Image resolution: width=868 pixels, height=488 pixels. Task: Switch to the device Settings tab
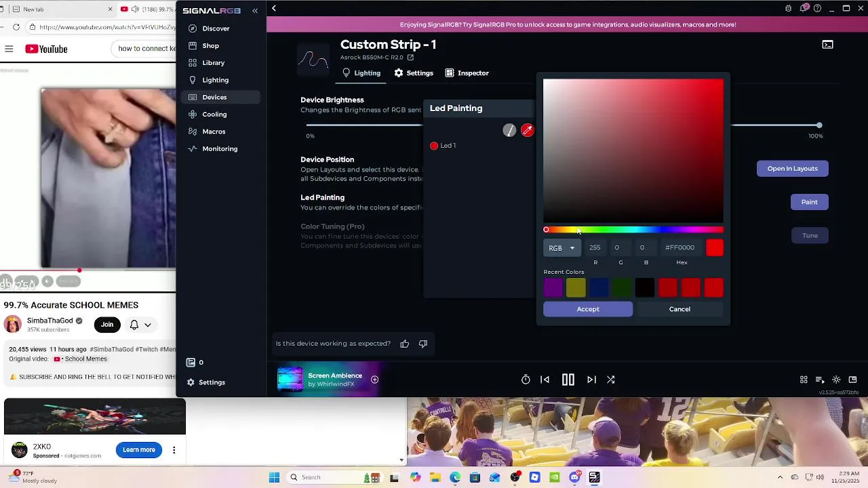[x=414, y=73]
